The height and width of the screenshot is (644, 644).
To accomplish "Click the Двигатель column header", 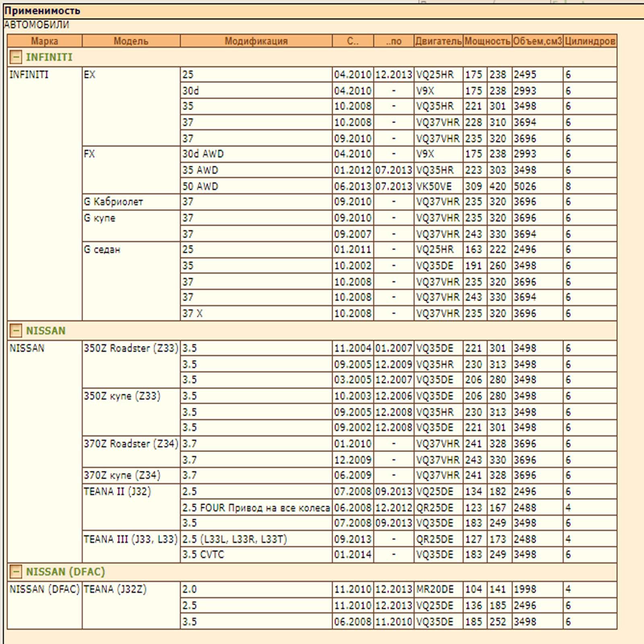I will click(x=438, y=41).
